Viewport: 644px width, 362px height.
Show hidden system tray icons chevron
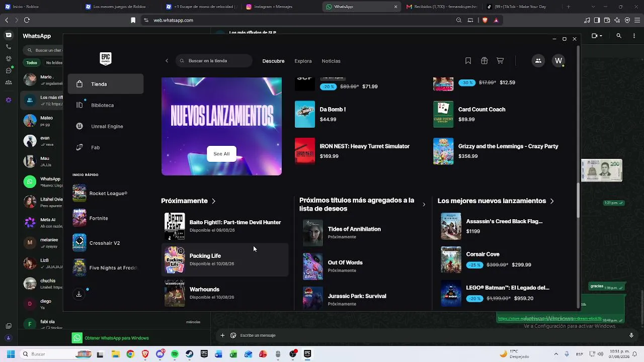pos(556,354)
